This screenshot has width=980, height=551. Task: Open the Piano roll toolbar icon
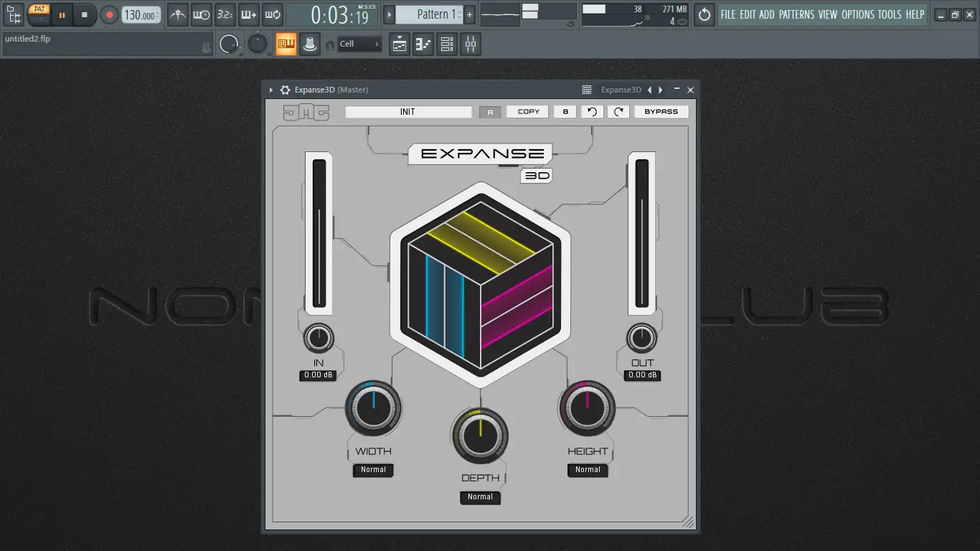pos(423,44)
